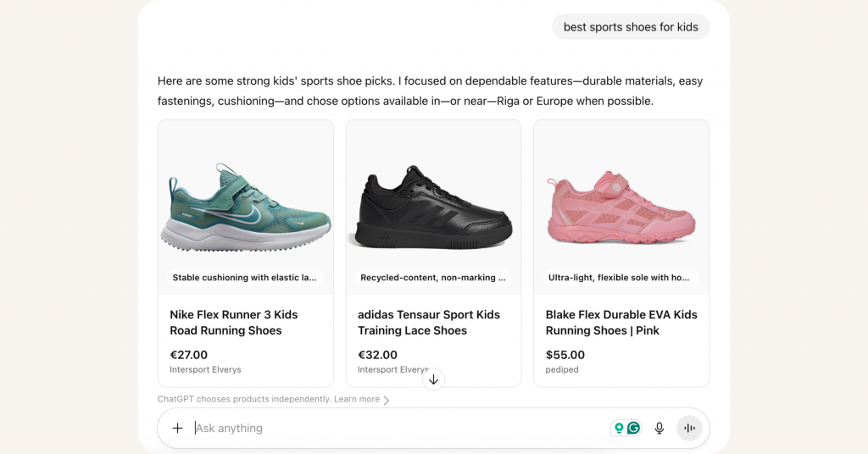868x454 pixels.
Task: Open the pink Blake Flex shoe image
Action: pos(621,208)
